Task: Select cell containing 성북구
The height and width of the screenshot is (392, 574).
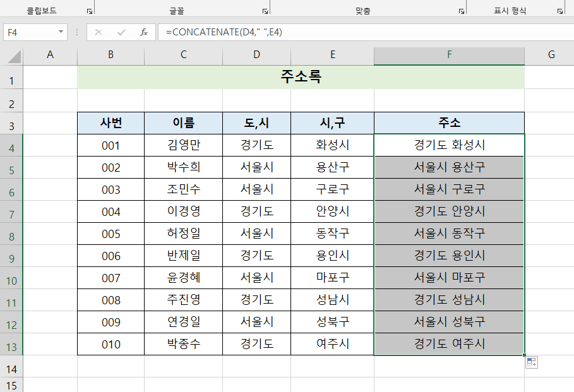Action: coord(332,322)
